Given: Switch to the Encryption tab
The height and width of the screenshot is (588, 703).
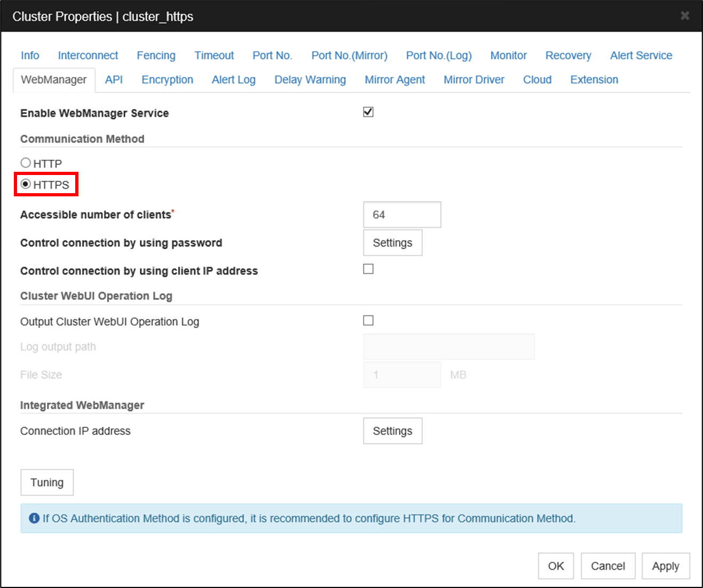Looking at the screenshot, I should 167,79.
